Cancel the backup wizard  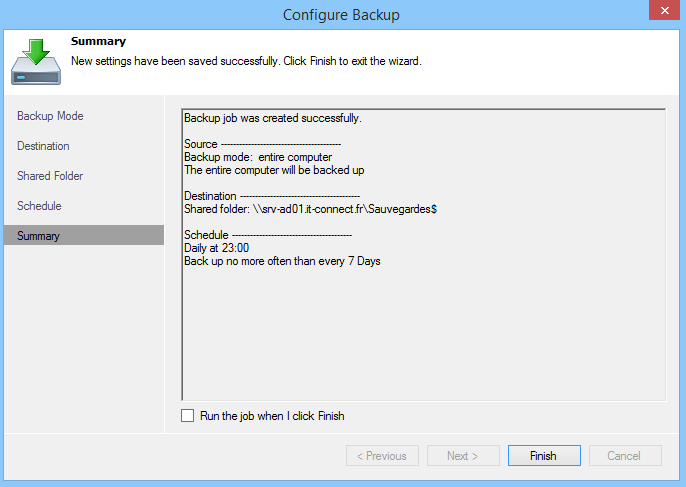click(623, 456)
